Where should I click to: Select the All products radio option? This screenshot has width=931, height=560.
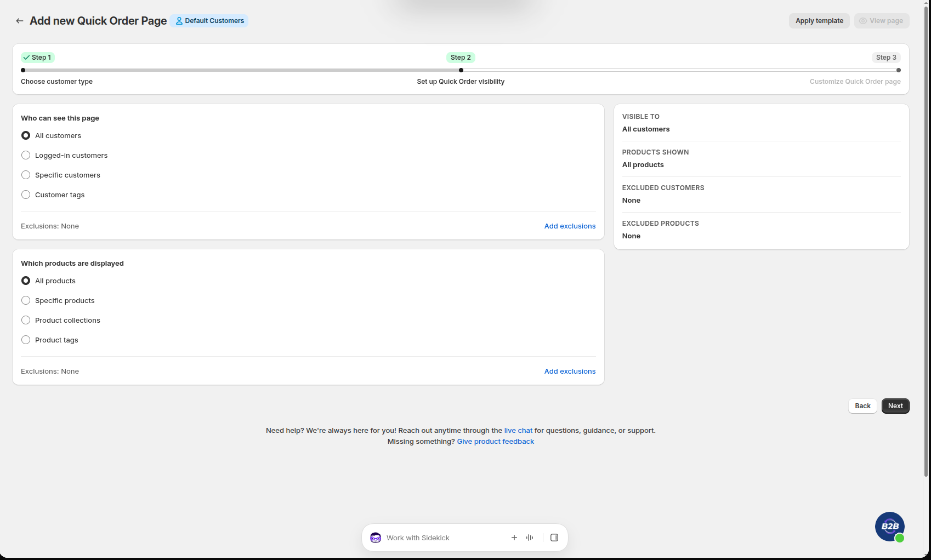point(26,281)
